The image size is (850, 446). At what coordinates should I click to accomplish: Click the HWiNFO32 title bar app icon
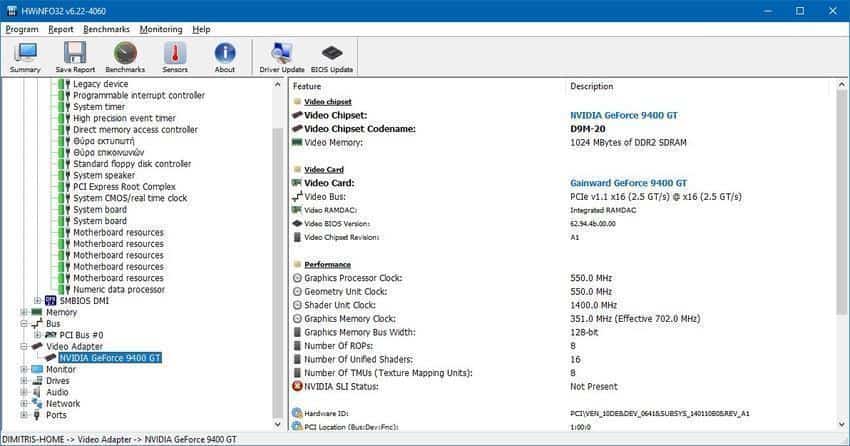pos(11,11)
